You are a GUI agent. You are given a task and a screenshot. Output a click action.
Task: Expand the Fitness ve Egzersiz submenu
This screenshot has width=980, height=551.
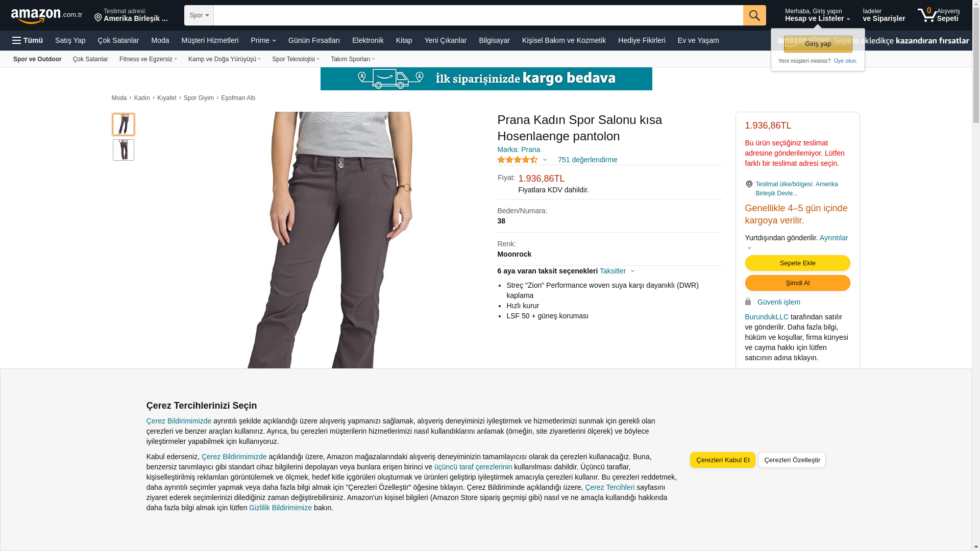click(x=148, y=59)
